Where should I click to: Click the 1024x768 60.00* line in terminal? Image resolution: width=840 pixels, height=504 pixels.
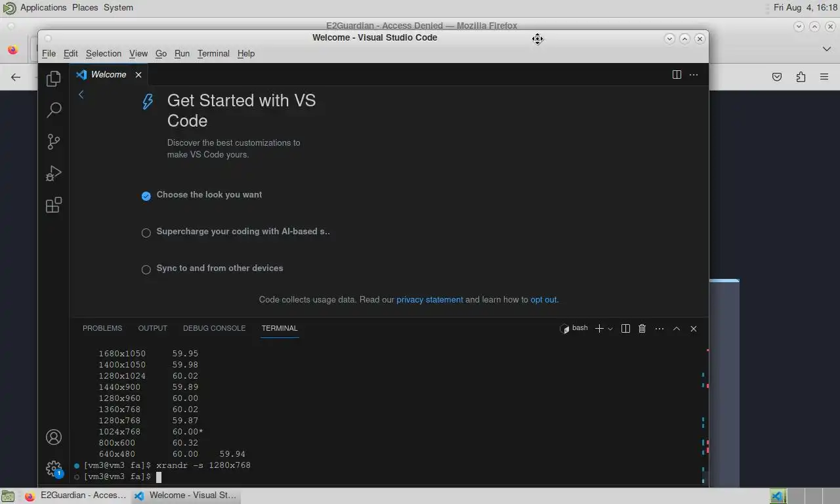pos(151,432)
